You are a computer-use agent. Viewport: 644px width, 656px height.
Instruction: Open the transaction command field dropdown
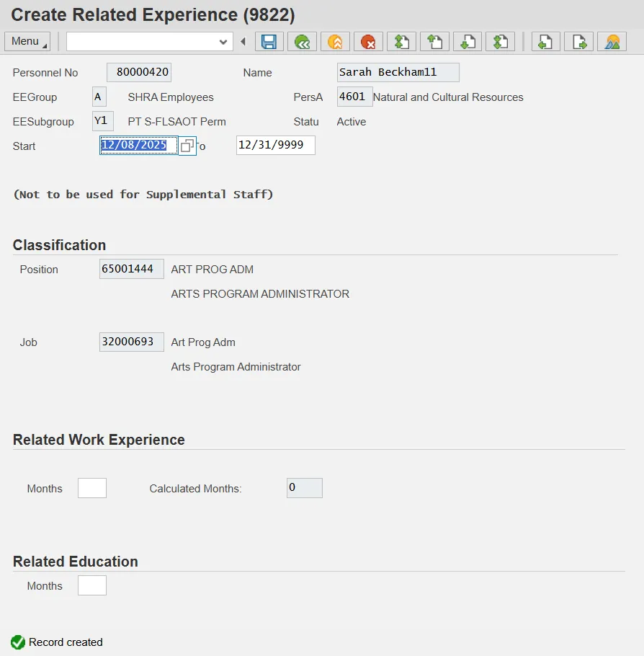click(x=223, y=42)
